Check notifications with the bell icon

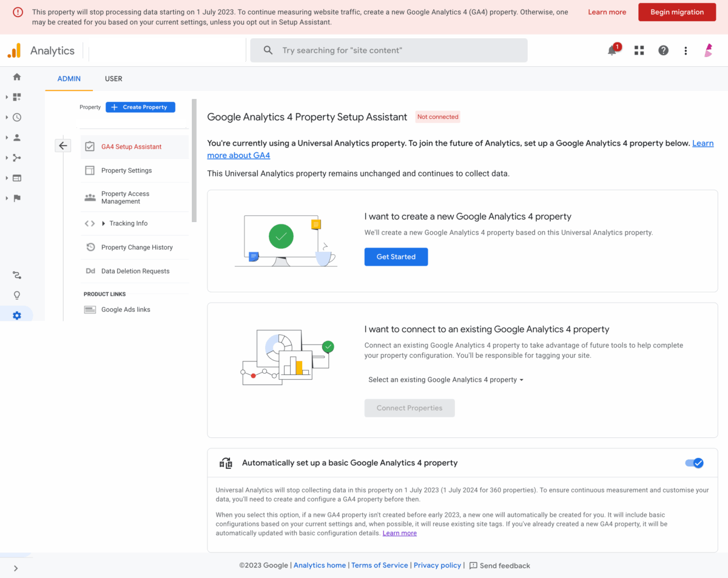612,50
